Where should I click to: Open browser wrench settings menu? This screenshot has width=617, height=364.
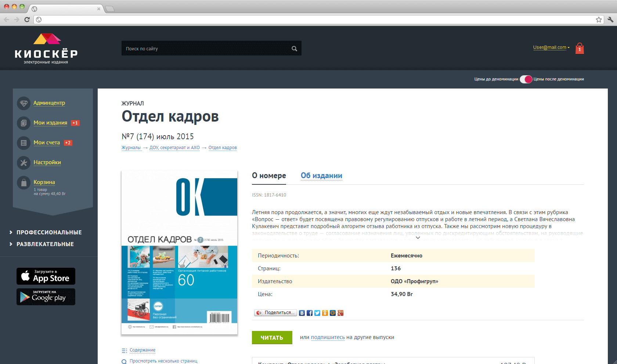610,19
